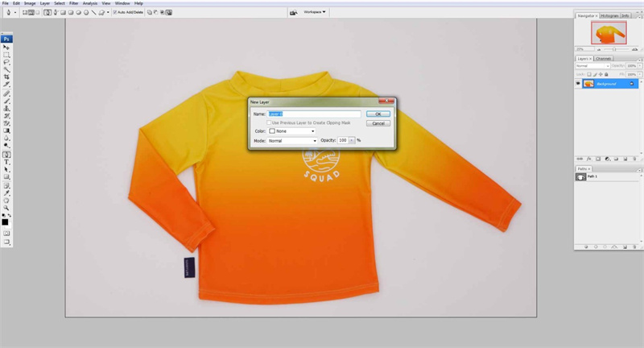Click Cancel in the New Layer dialog
This screenshot has width=644, height=348.
[x=378, y=123]
